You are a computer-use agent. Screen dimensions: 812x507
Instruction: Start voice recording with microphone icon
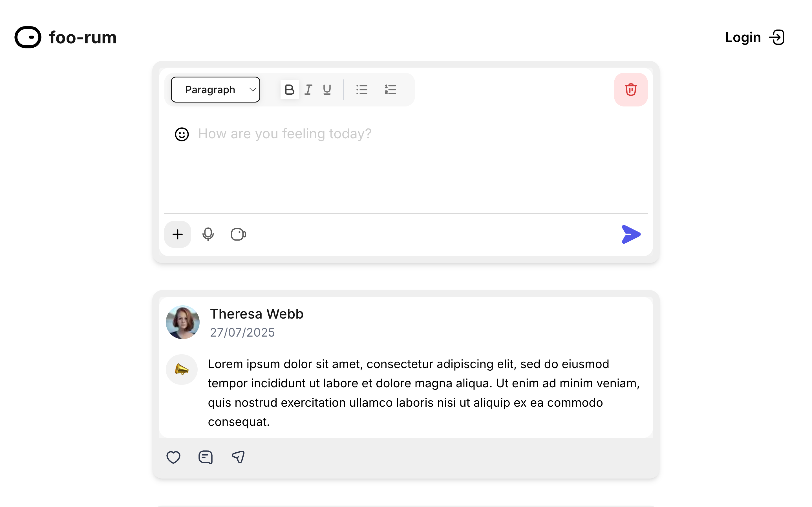pyautogui.click(x=208, y=234)
